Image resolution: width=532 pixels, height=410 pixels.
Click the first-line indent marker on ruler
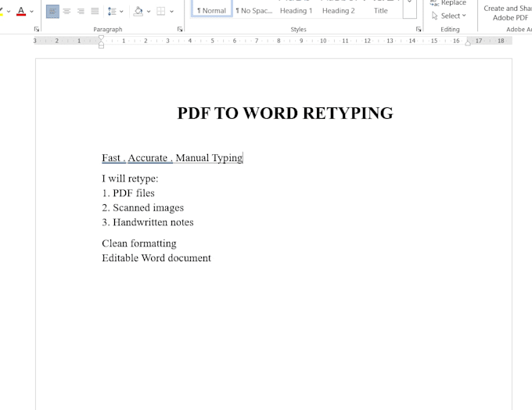101,38
